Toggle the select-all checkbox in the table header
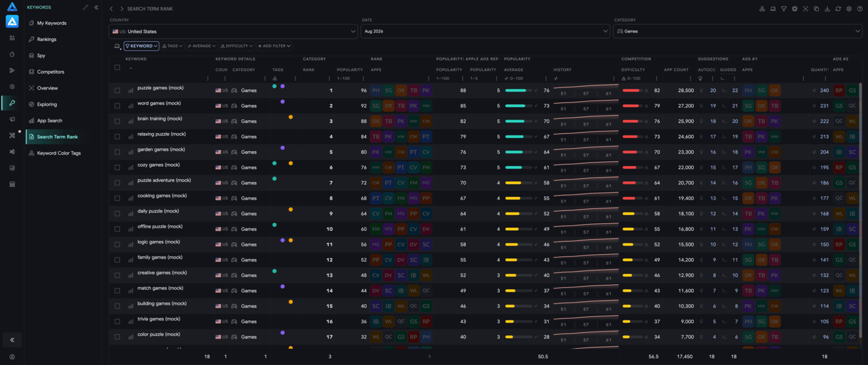868x365 pixels. tap(117, 67)
